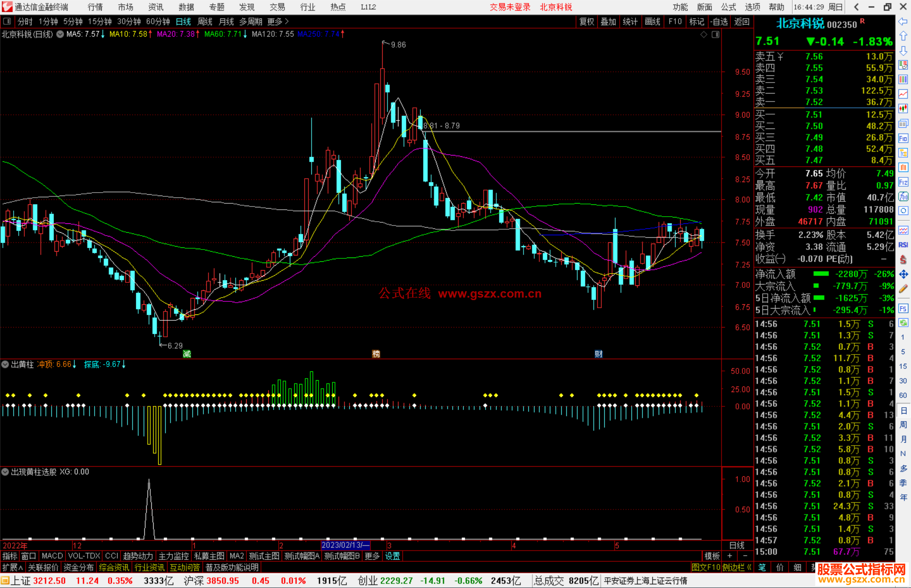Screen dimensions: 911x588
Task: Expand the 扩展 panel at bottom left
Action: [x=12, y=567]
